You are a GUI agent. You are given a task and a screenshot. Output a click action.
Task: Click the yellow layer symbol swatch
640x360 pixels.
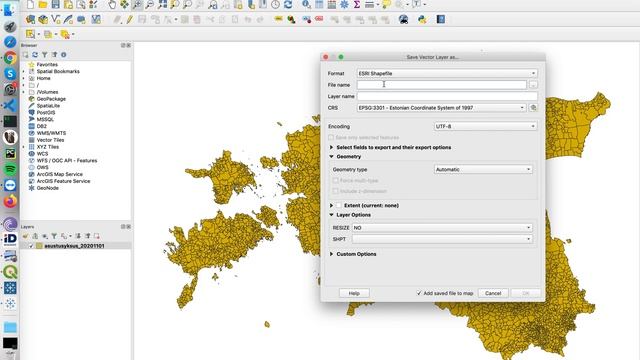[x=39, y=246]
